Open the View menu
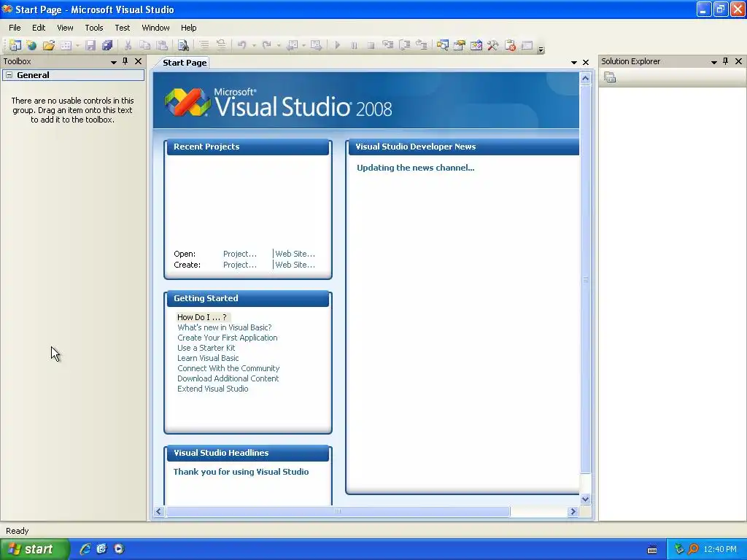 point(65,28)
